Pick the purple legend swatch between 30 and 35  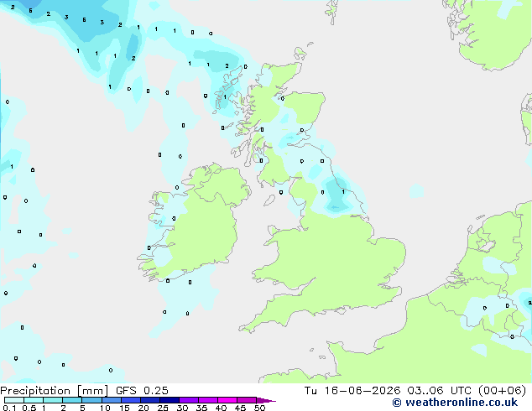coord(188,400)
